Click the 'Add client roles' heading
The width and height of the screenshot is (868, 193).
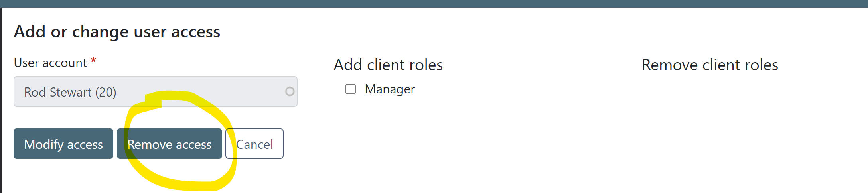[388, 65]
